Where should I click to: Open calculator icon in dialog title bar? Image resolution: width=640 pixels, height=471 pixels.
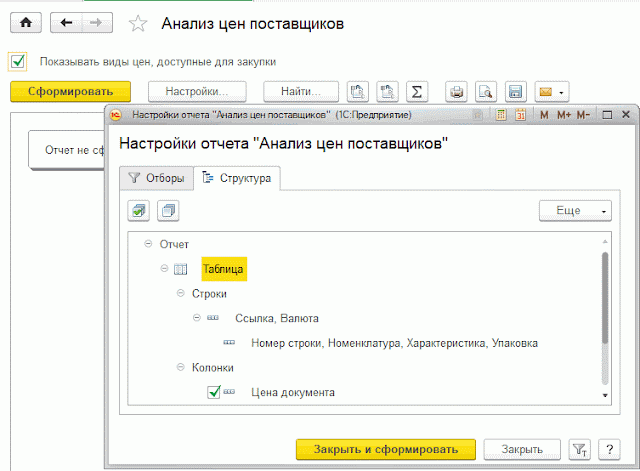(501, 115)
